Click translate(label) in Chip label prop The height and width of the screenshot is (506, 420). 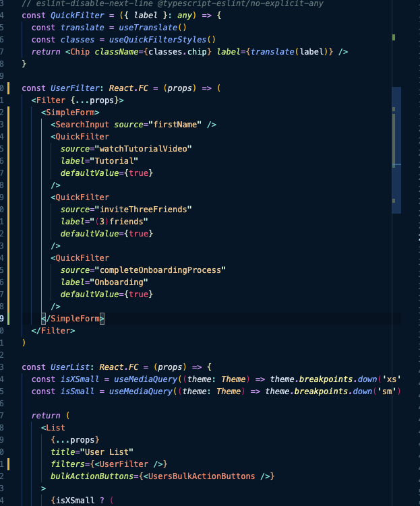289,52
